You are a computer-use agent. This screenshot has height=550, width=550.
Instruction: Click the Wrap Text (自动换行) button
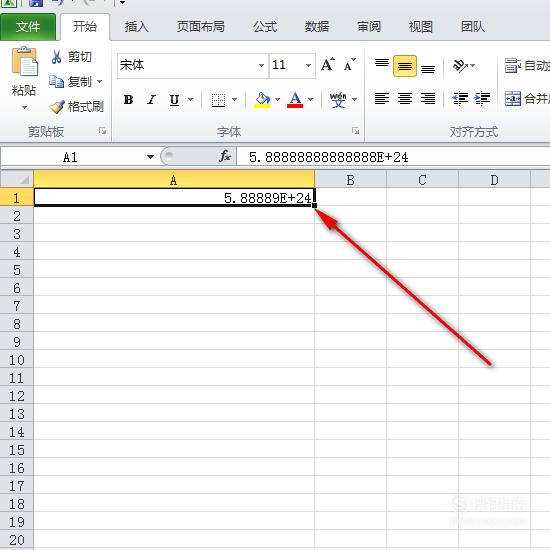527,65
